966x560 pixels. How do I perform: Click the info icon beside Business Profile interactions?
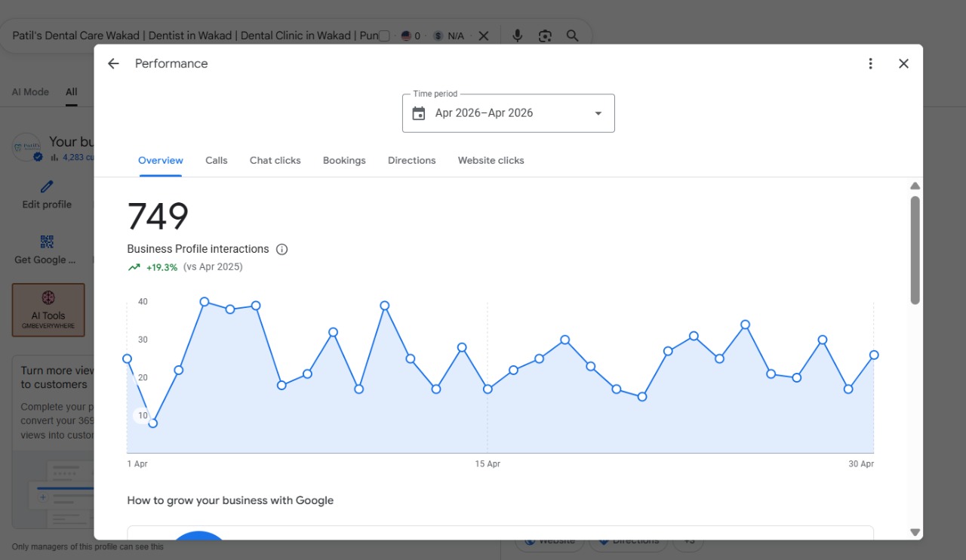[281, 249]
